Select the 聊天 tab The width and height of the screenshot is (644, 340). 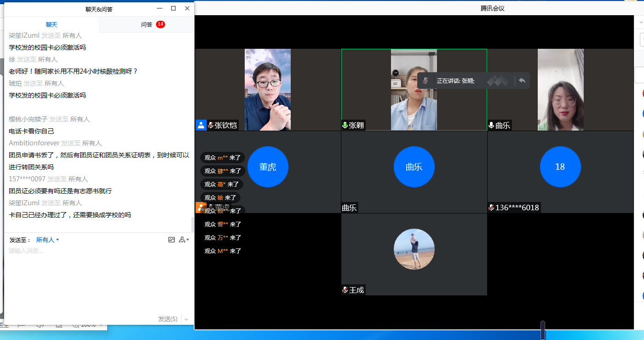coord(52,24)
